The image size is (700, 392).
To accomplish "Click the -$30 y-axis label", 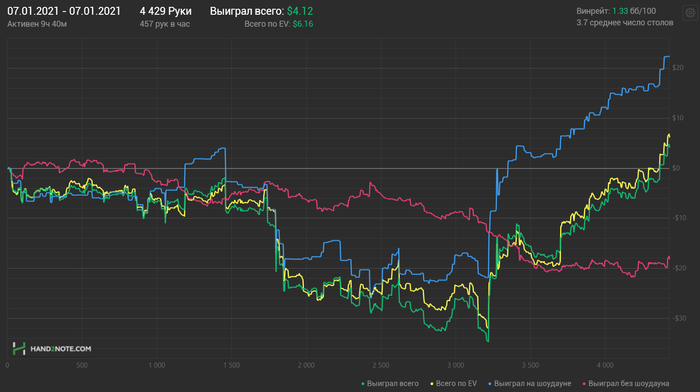I will coord(679,318).
